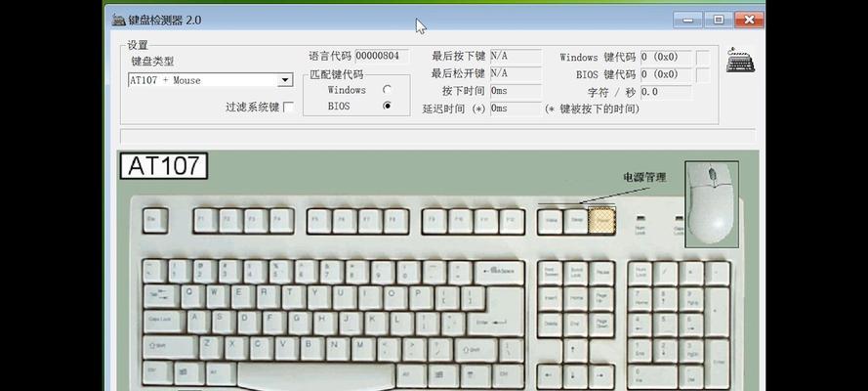This screenshot has height=391, width=868.
Task: Click the app icon in title bar
Action: 118,19
